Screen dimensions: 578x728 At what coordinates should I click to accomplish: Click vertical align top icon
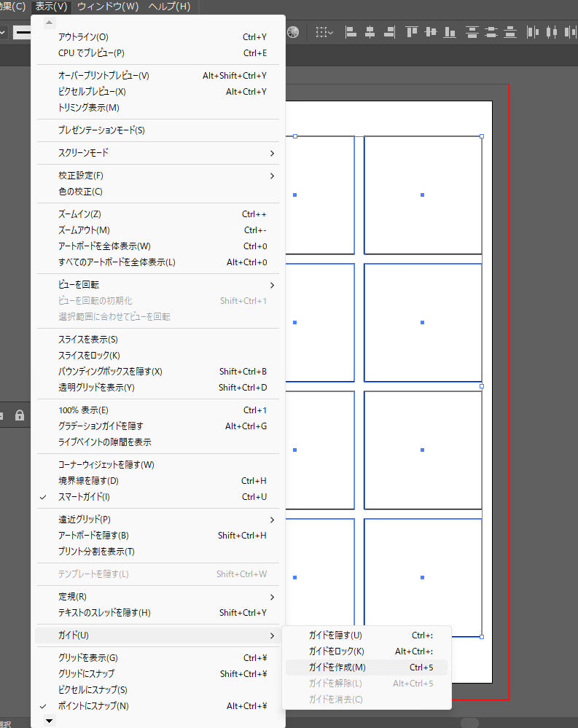click(412, 32)
